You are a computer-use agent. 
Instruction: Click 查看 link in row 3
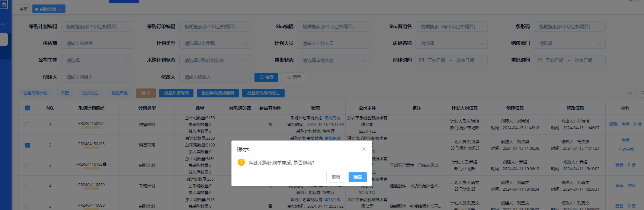[x=619, y=165]
